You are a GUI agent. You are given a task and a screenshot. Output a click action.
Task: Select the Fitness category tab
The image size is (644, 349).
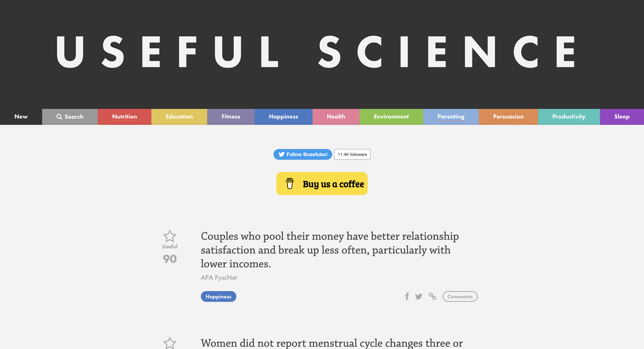click(231, 117)
